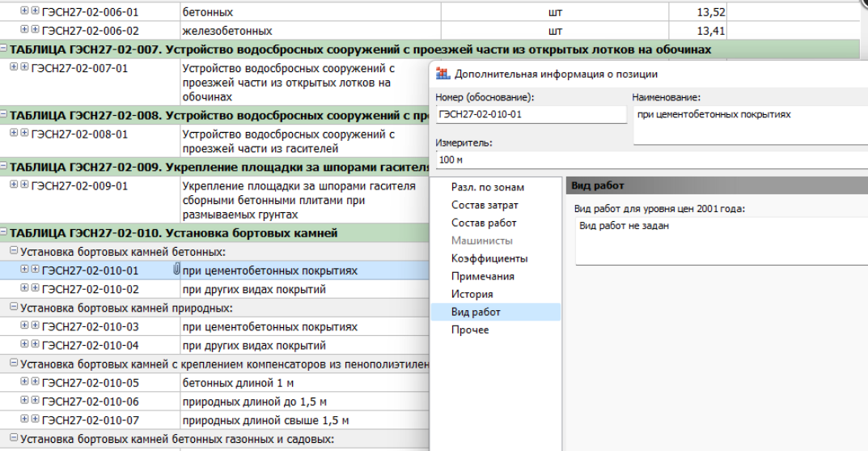The height and width of the screenshot is (451, 868).
Task: Expand leftmost plus box of ГЭСН27-02-006-02
Action: coord(24,29)
